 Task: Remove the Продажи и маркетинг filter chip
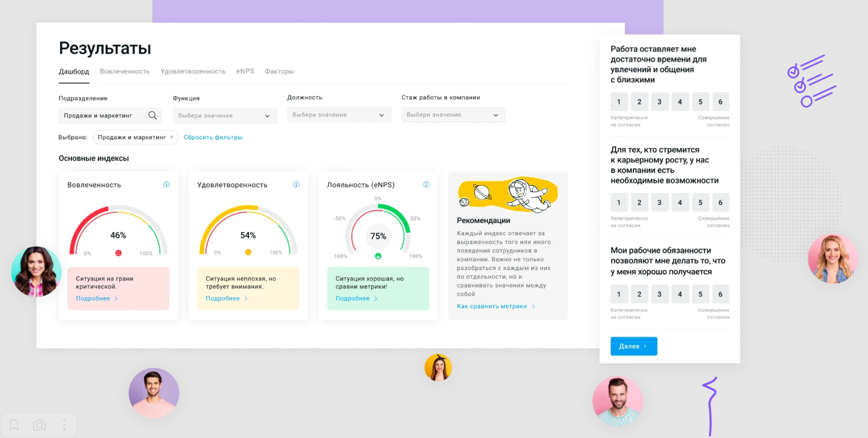tap(172, 137)
